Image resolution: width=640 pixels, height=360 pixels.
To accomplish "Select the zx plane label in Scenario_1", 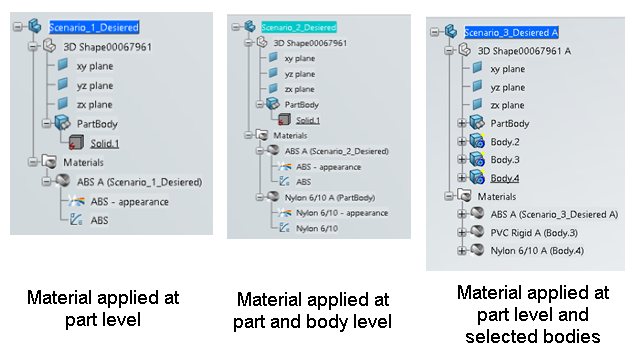I will tap(95, 104).
